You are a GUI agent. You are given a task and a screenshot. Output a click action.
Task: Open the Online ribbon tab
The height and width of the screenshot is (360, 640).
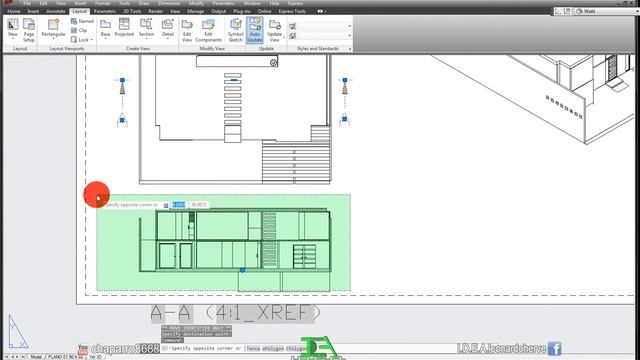click(x=264, y=11)
